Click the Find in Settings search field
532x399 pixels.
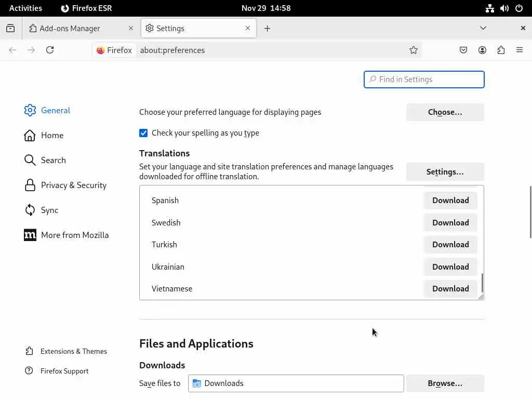tap(424, 79)
